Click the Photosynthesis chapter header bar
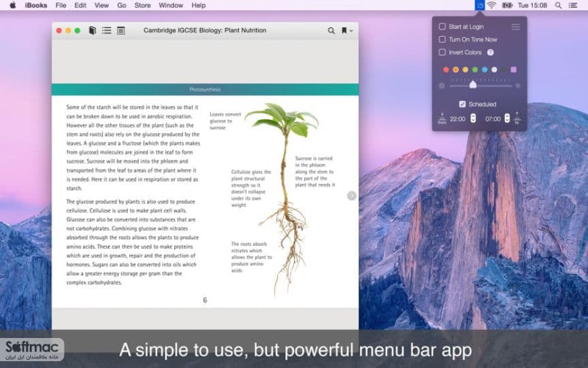Screen dimensions: 588x368 [205, 89]
